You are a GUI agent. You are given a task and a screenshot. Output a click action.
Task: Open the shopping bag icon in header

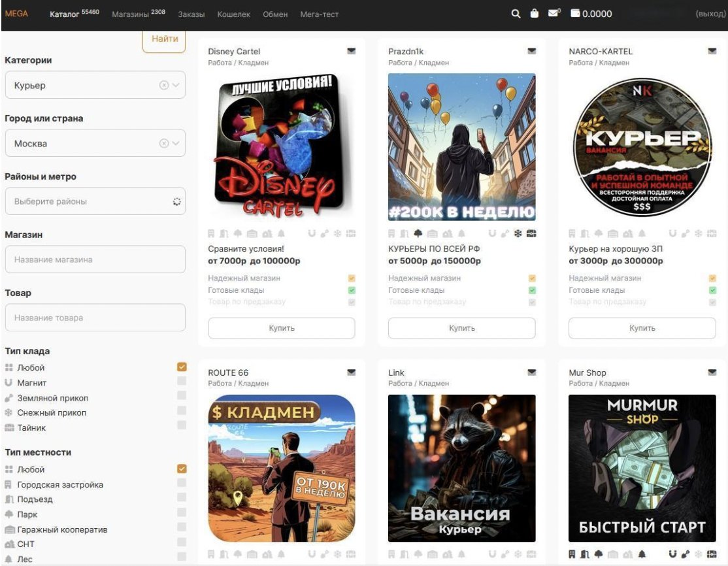click(x=535, y=14)
